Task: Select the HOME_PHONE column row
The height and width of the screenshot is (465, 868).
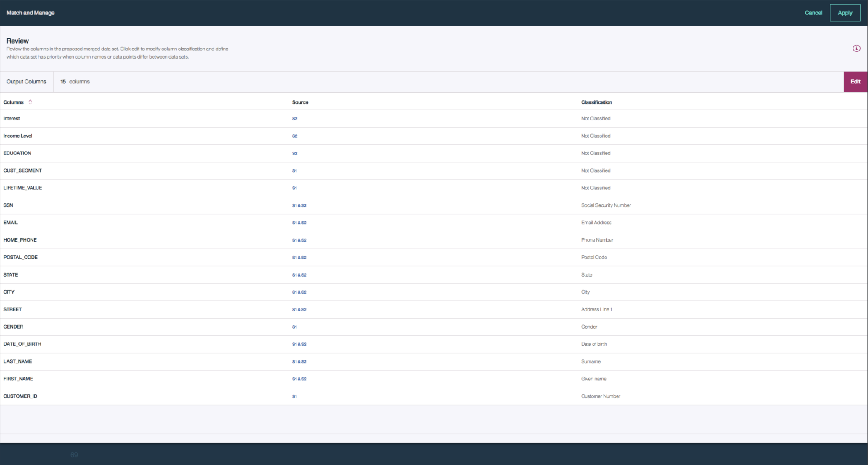Action: click(20, 240)
